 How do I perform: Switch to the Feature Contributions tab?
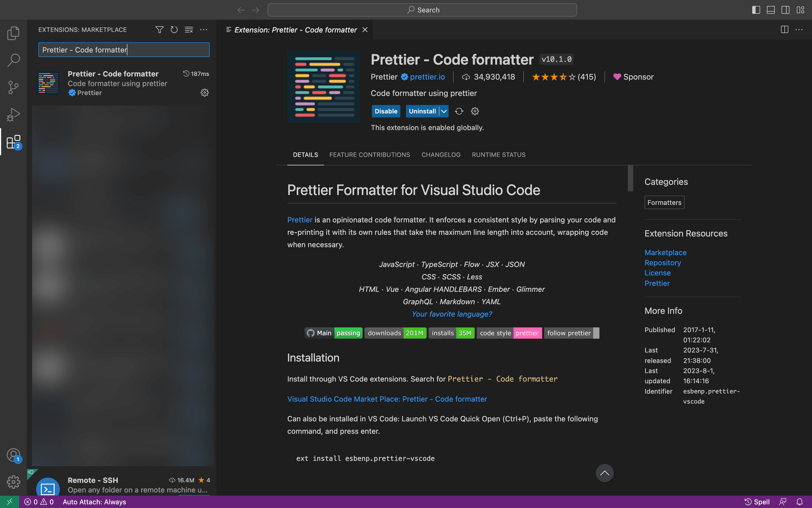369,155
